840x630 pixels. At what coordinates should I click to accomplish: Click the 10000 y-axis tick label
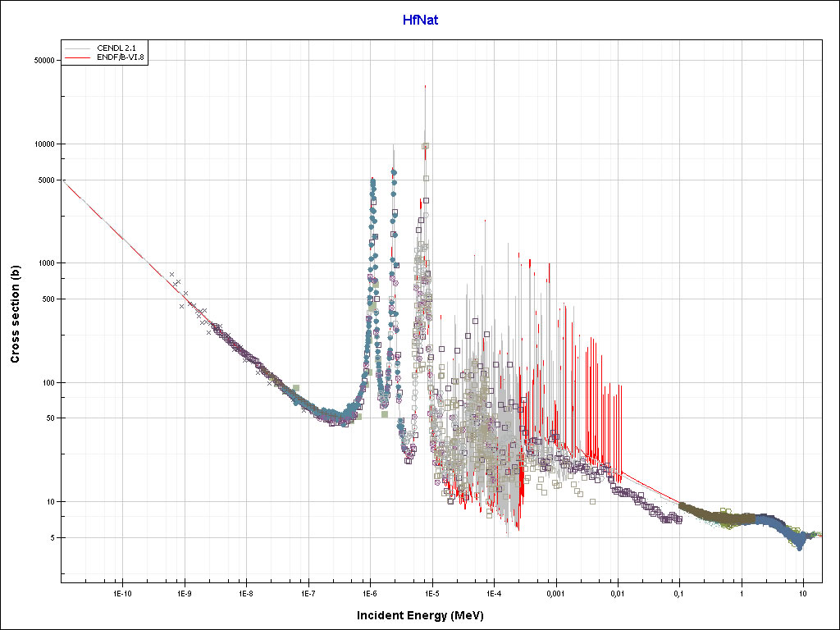coord(42,144)
